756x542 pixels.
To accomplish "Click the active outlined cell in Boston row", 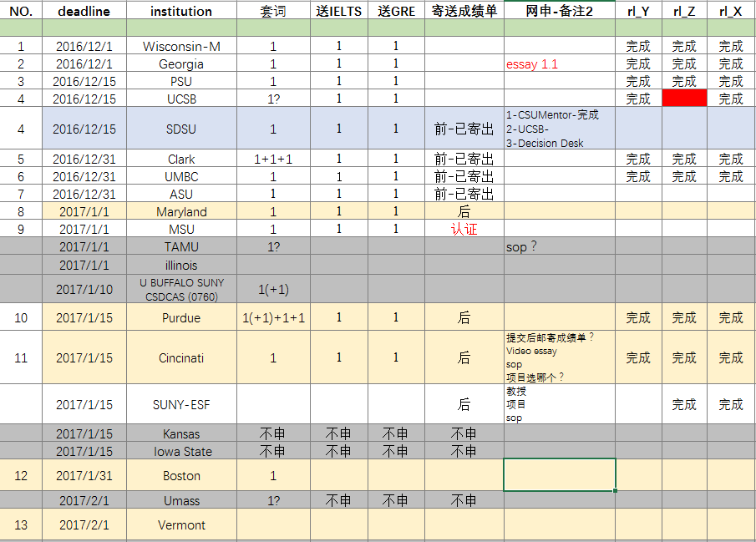I will [x=560, y=475].
